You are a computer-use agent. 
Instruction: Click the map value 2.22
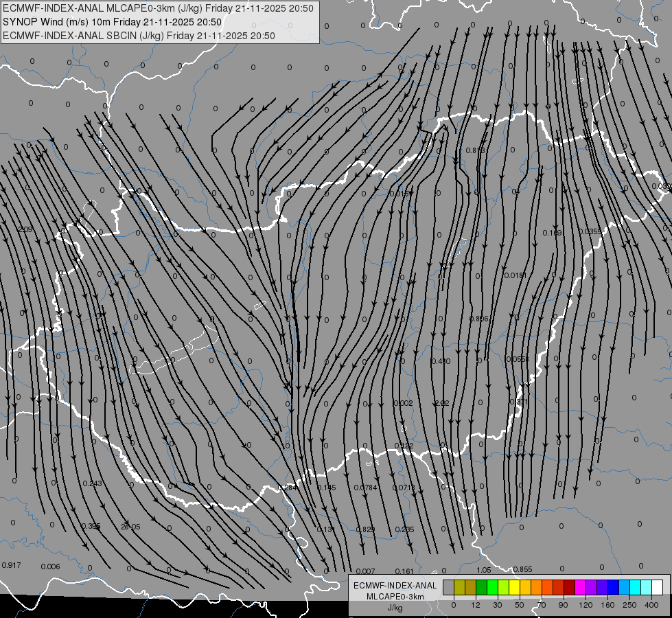[x=442, y=403]
